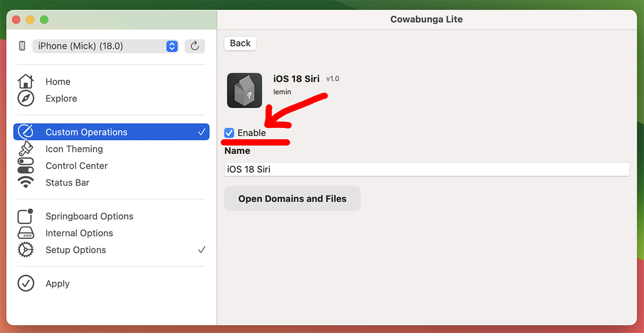Click the Internal Options drive icon
Image resolution: width=644 pixels, height=333 pixels.
(26, 233)
